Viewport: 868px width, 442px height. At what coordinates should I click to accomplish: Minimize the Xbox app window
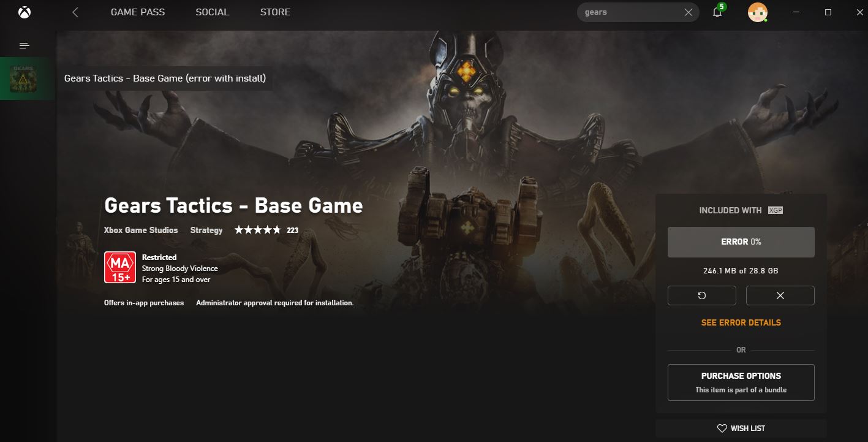(x=796, y=12)
